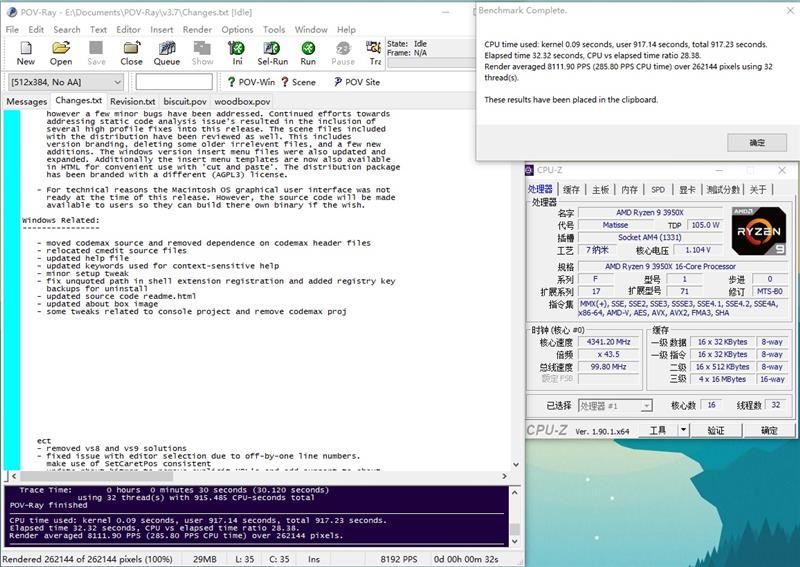Click the message pane scroll-down arrow
Image resolution: width=800 pixels, height=567 pixels.
515,541
